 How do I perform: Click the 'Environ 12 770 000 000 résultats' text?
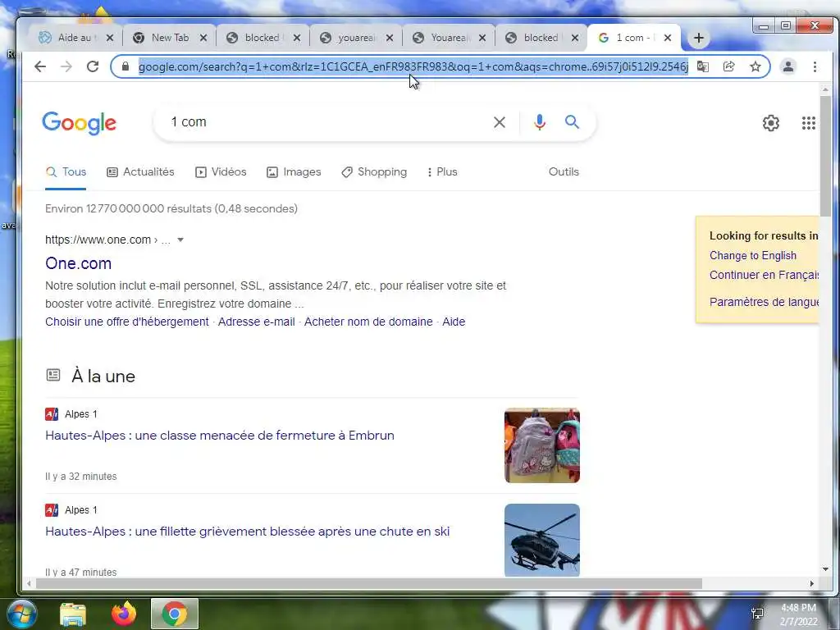[171, 209]
